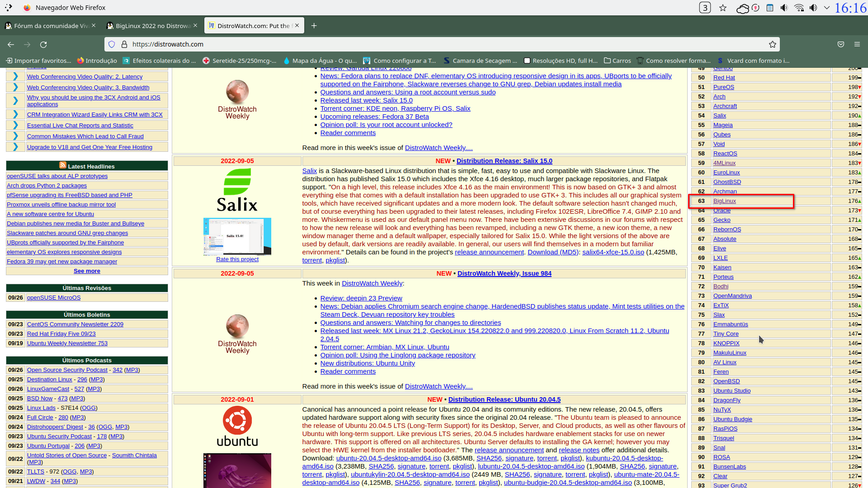Open CentOS Community Newsletter 2209
This screenshot has height=488, width=868.
click(75, 324)
